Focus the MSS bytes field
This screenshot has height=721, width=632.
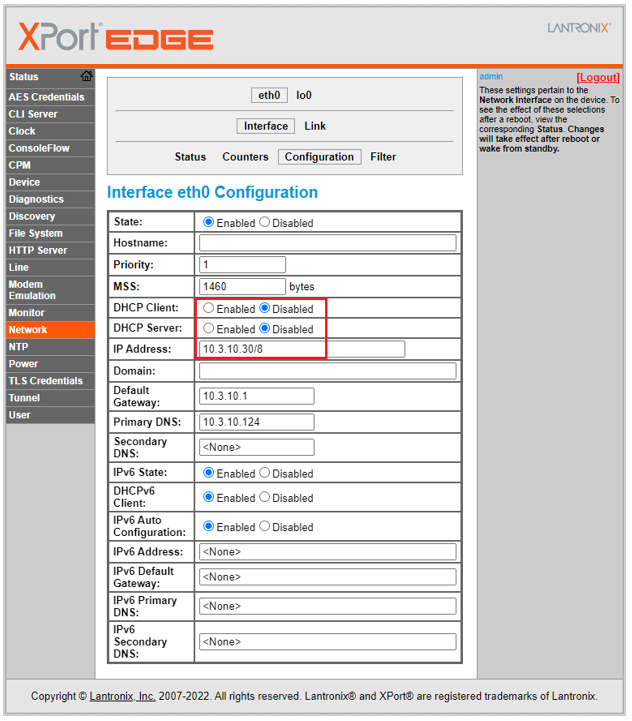click(x=242, y=286)
